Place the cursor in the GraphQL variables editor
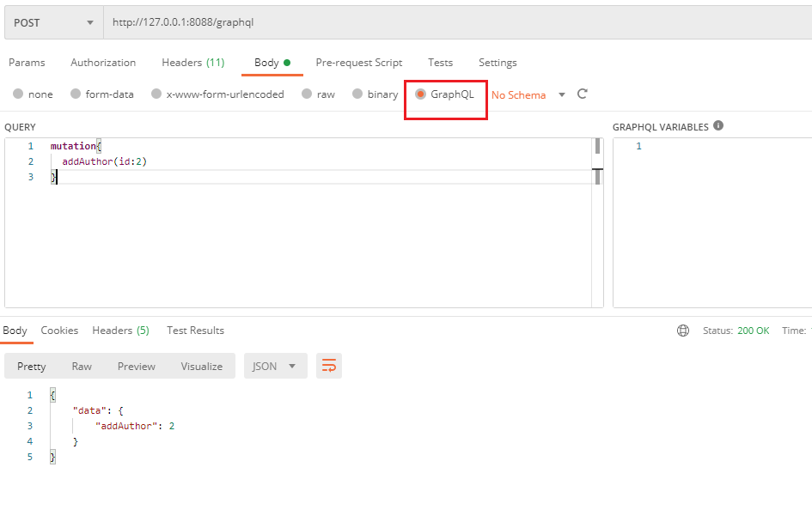Screen dimensions: 812x522 [x=712, y=222]
